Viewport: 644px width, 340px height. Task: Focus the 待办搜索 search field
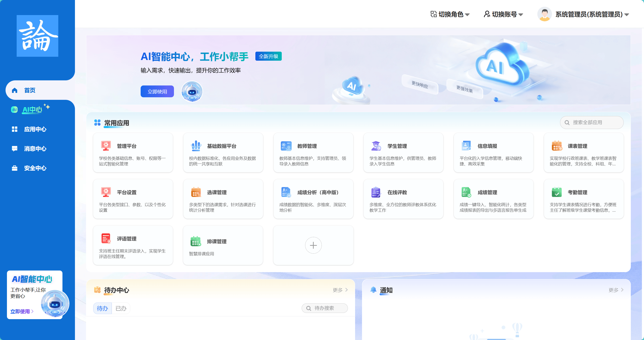[325, 308]
